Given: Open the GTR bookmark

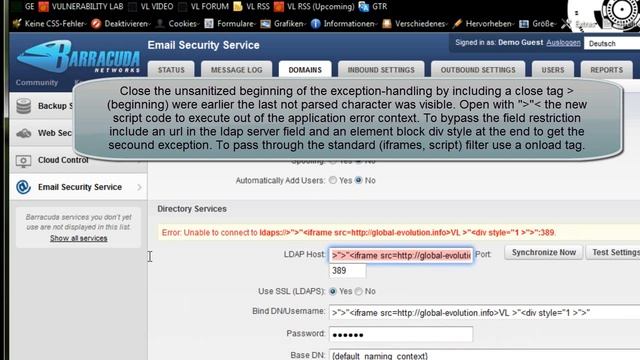Looking at the screenshot, I should point(373,7).
